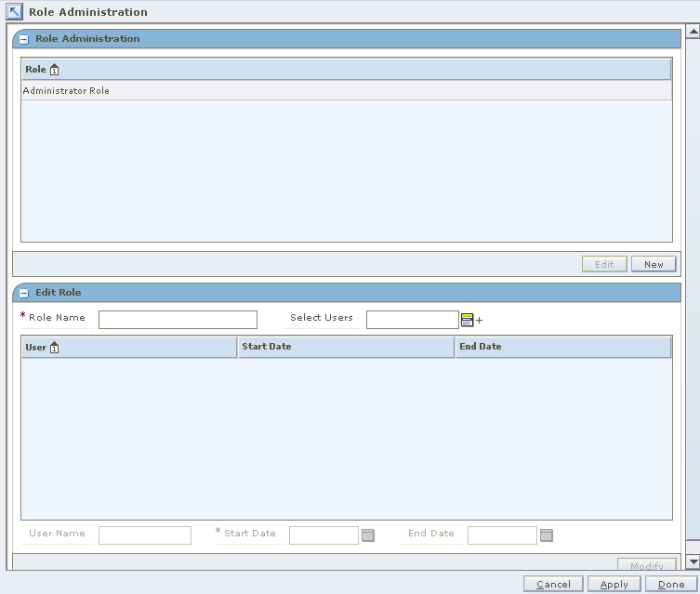The width and height of the screenshot is (700, 594).
Task: Focus the Role Name input field
Action: pos(178,320)
